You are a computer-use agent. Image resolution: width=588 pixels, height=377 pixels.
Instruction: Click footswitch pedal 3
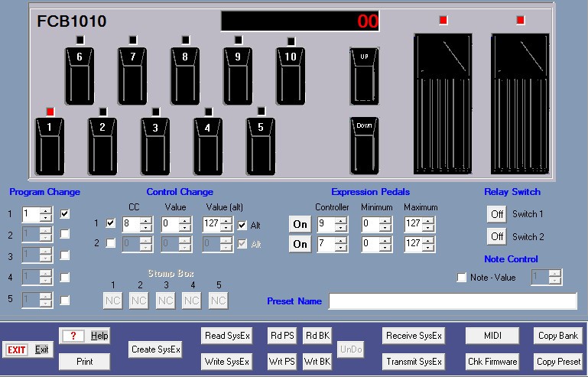(x=155, y=146)
